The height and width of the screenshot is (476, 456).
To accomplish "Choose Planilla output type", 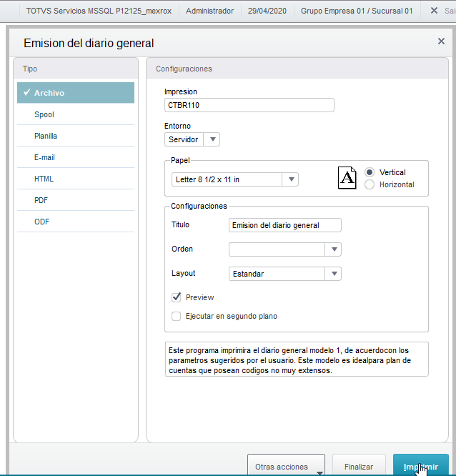I will tap(76, 136).
